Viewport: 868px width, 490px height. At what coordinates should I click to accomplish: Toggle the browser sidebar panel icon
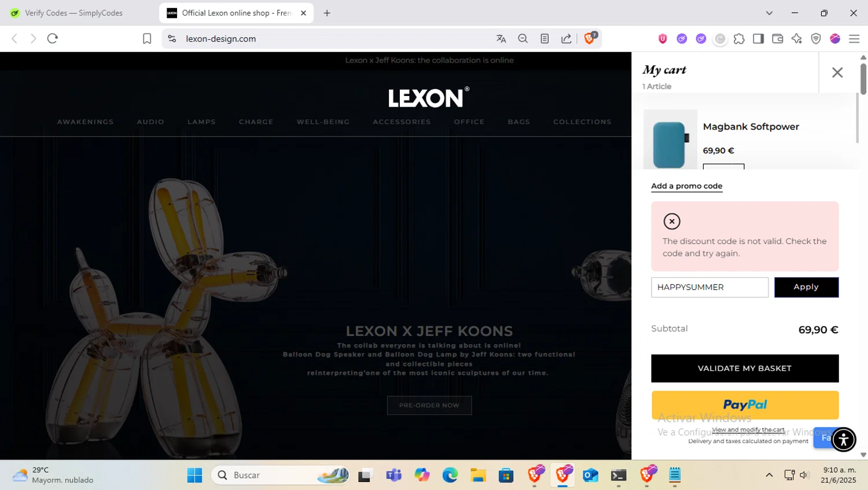point(758,39)
